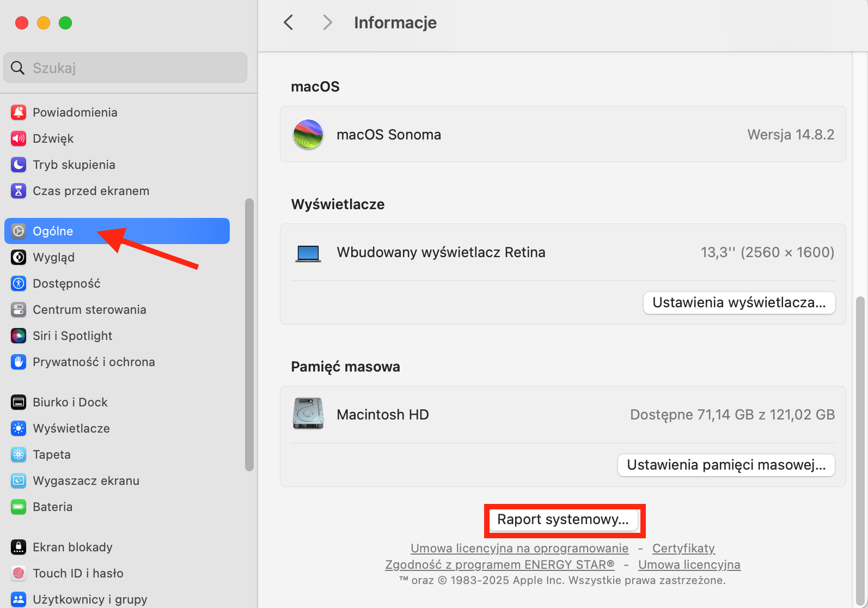Click the Macintosh HD drive icon
The height and width of the screenshot is (608, 868).
pos(308,414)
